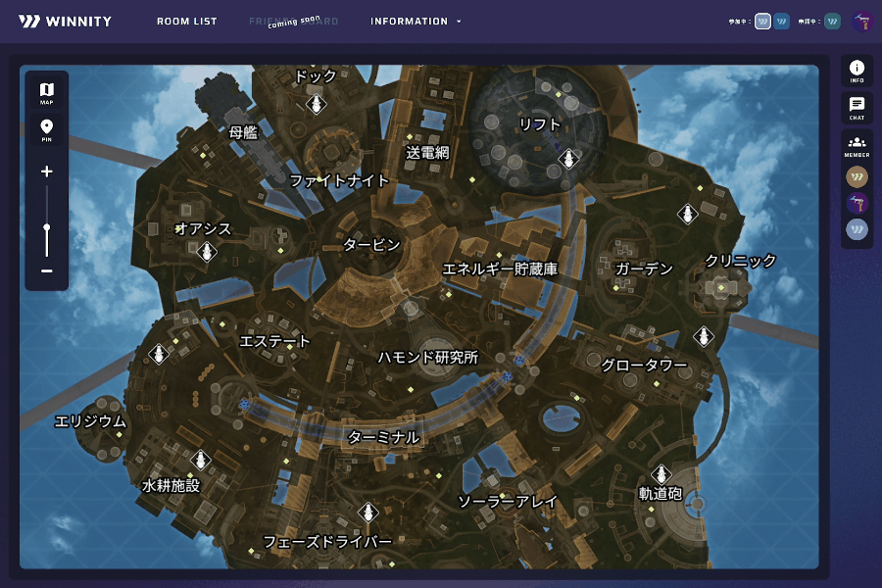Go to ROOM LIST page
Screen dimensions: 882x588
pyautogui.click(x=187, y=22)
